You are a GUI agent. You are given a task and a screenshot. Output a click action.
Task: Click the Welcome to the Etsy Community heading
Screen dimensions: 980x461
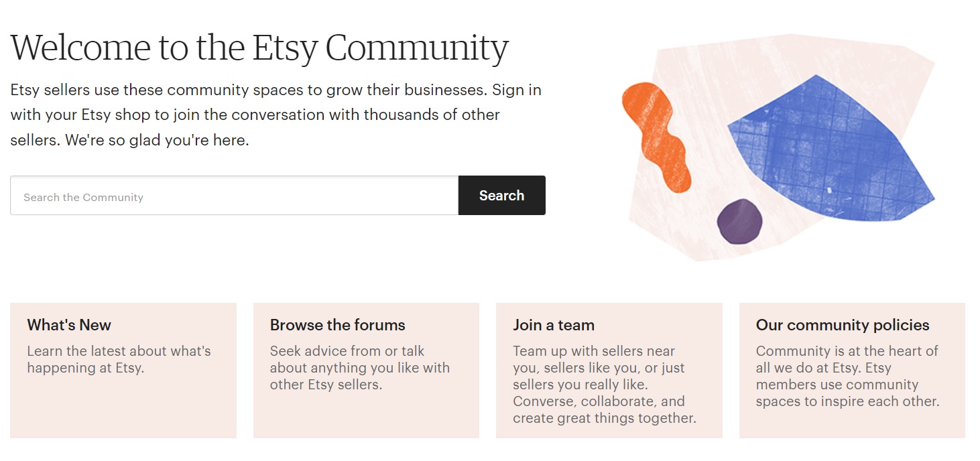pos(259,47)
